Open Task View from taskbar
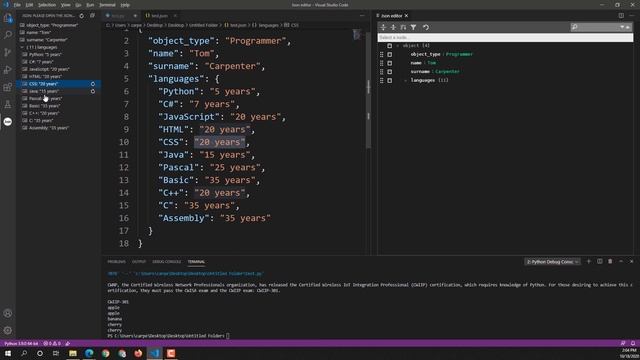 pyautogui.click(x=56, y=353)
